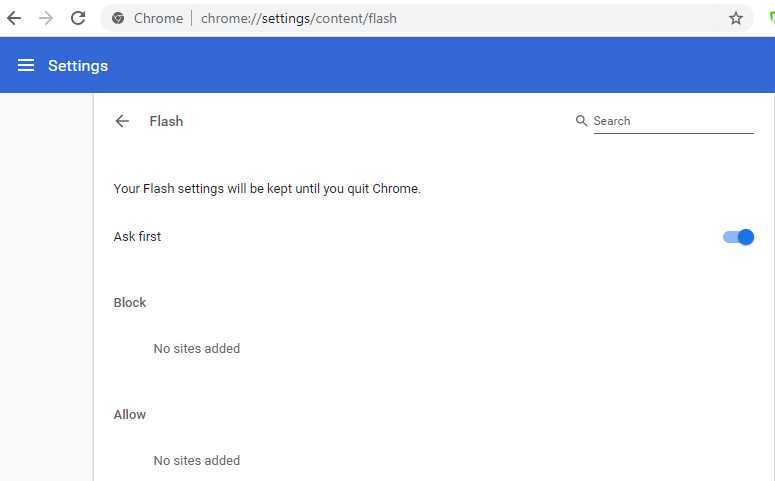The height and width of the screenshot is (481, 775).
Task: Click the Allow section heading
Action: [x=129, y=414]
